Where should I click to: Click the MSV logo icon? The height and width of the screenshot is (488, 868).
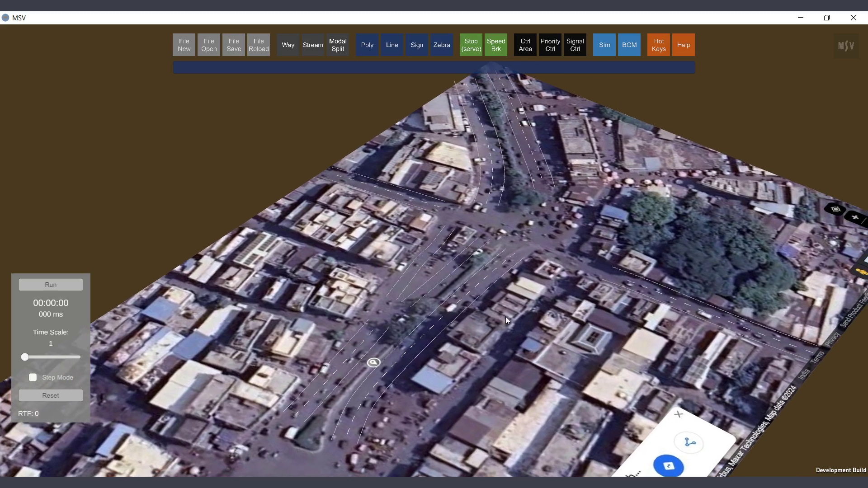coord(846,46)
